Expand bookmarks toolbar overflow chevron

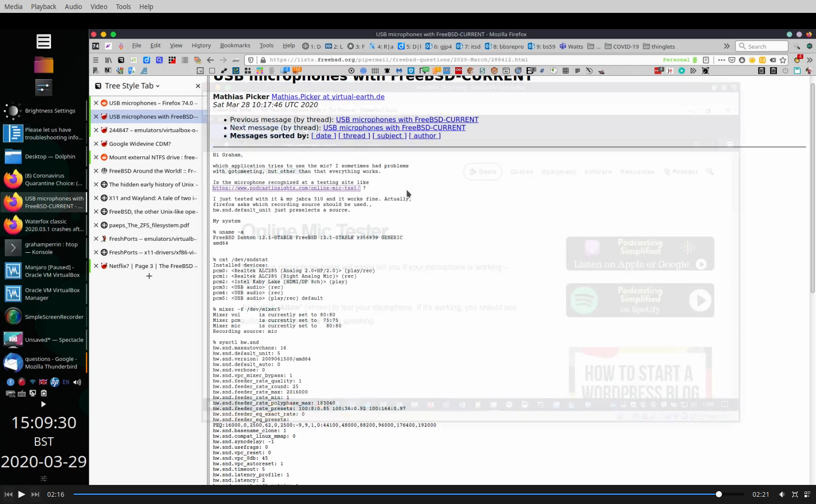click(726, 46)
